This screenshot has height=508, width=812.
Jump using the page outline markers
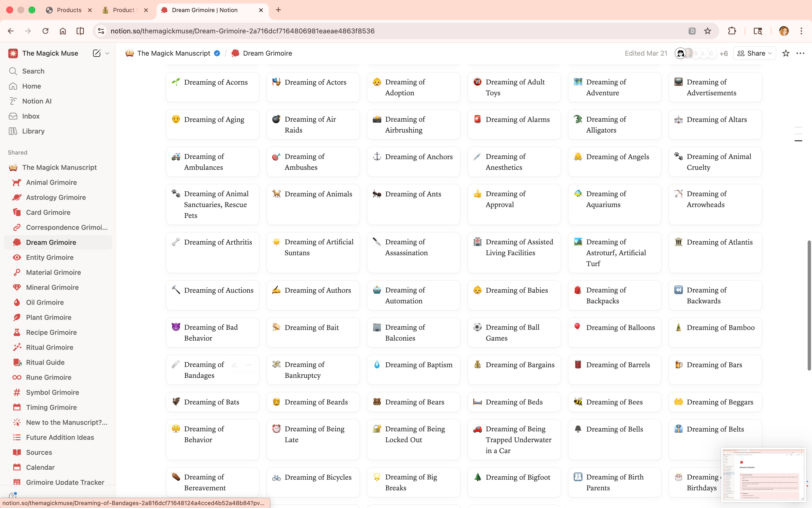[x=798, y=134]
